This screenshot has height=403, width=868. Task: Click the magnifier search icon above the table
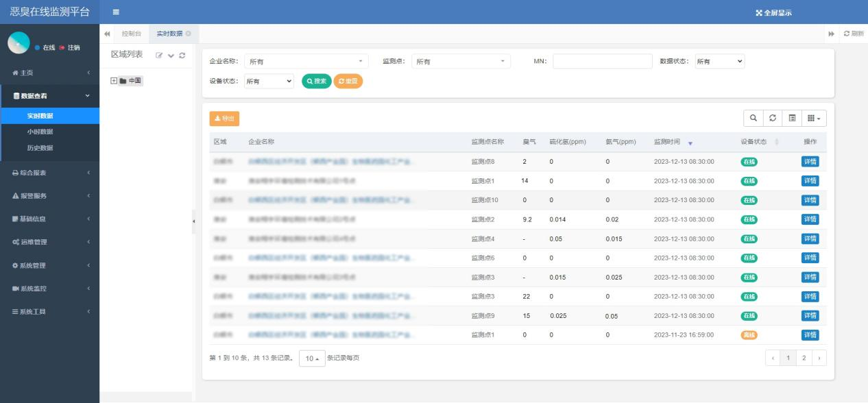point(754,118)
